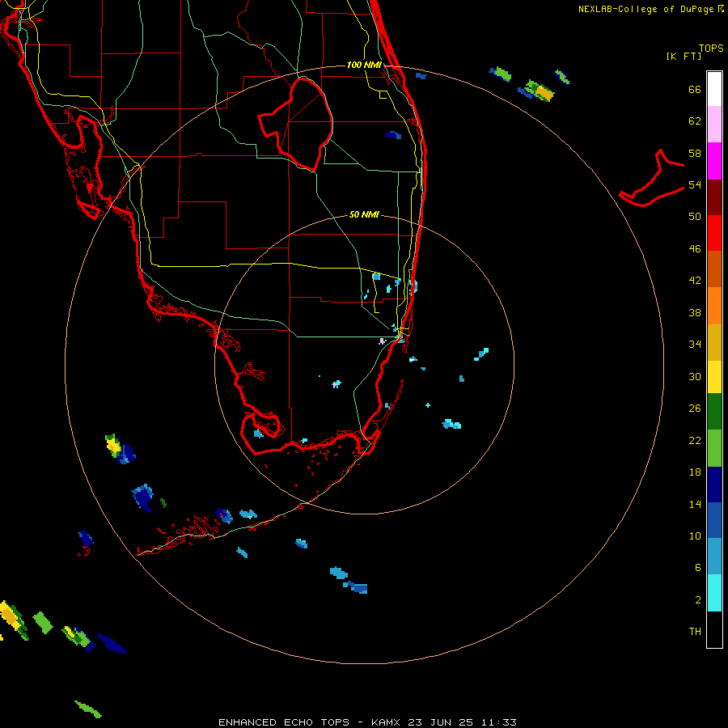
Task: Click the 'TOPS' legend heading
Action: [x=711, y=48]
